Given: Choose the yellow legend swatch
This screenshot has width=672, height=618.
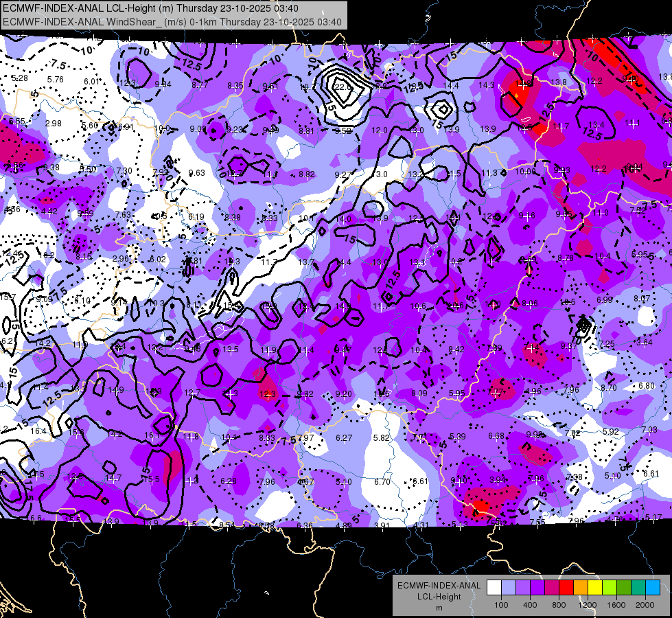Looking at the screenshot, I should pyautogui.click(x=595, y=587).
